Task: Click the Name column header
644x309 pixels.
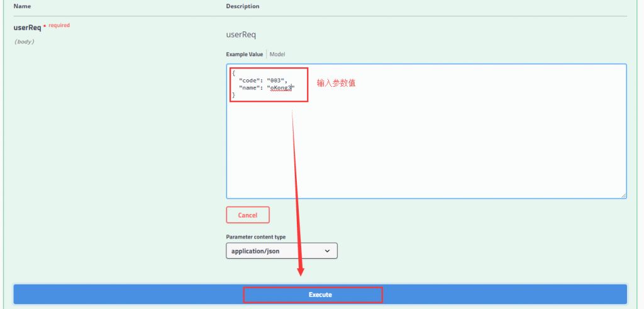Action: pyautogui.click(x=22, y=6)
